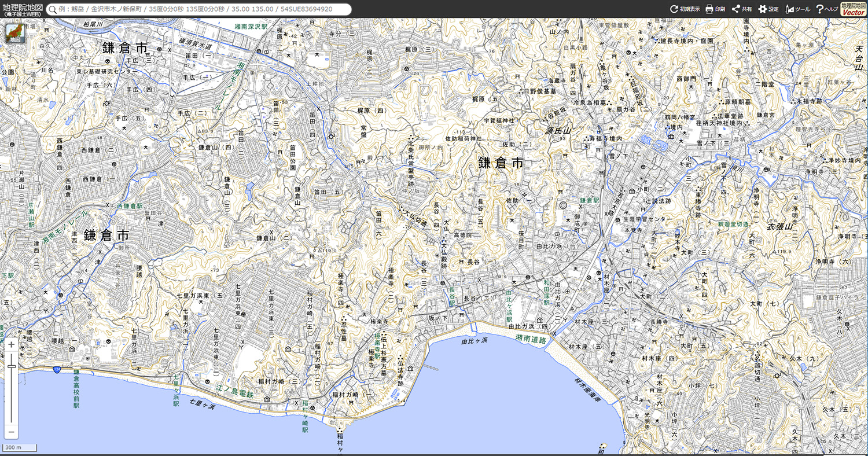Click the 源氏山 mountain label
The image size is (868, 456).
558,131
